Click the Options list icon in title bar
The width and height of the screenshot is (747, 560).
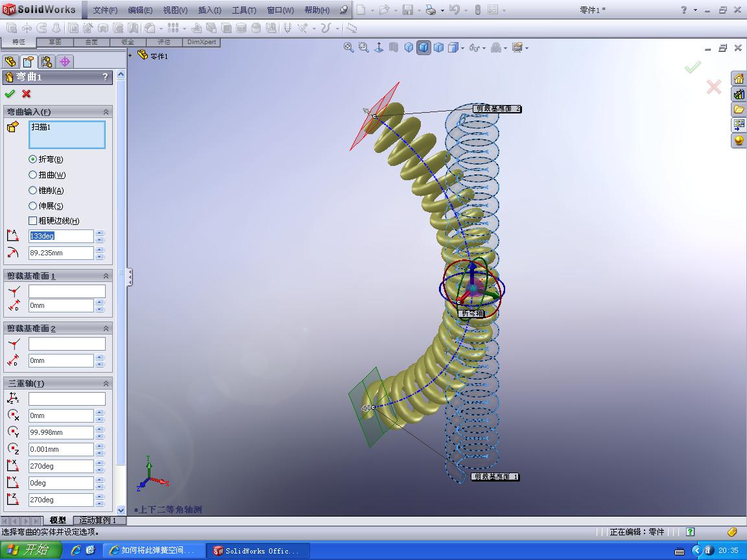click(493, 10)
